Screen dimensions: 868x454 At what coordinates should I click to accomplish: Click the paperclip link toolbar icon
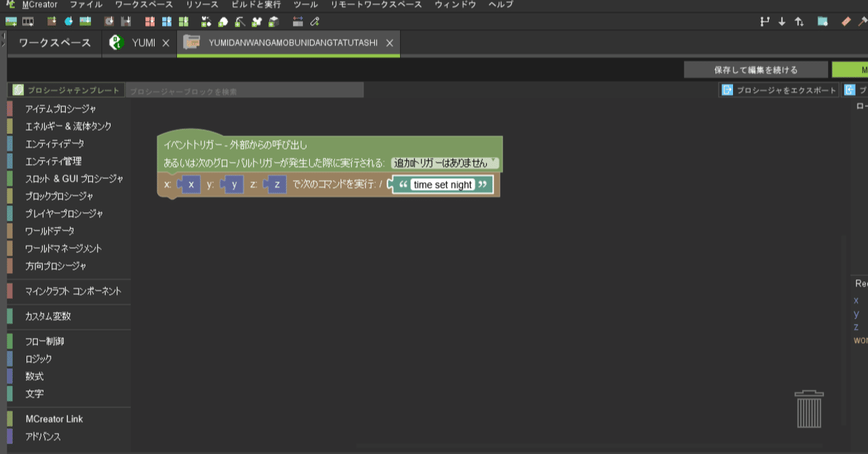[x=313, y=21]
